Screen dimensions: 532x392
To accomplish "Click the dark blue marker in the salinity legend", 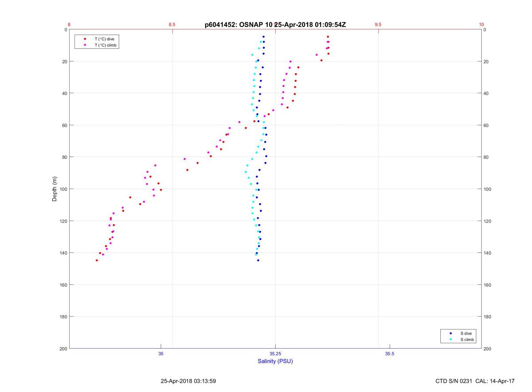I will [x=451, y=333].
